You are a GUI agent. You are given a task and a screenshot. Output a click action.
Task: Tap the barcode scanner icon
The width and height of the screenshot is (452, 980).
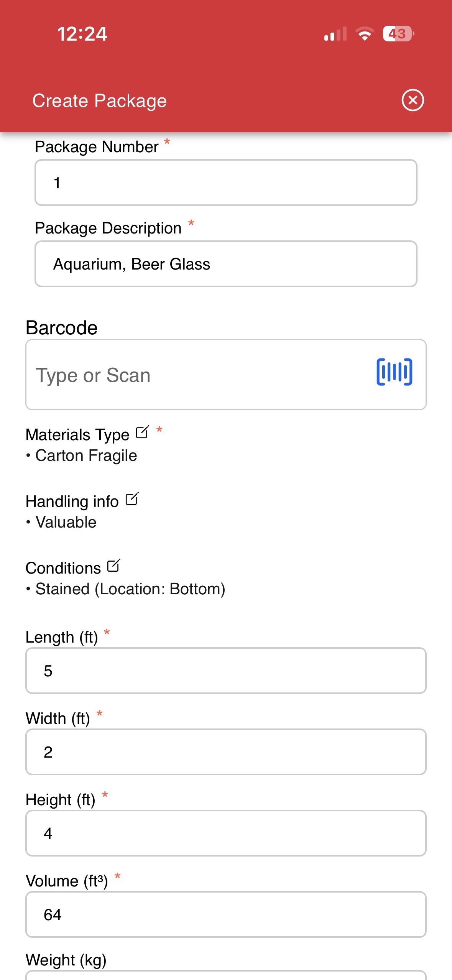coord(394,372)
